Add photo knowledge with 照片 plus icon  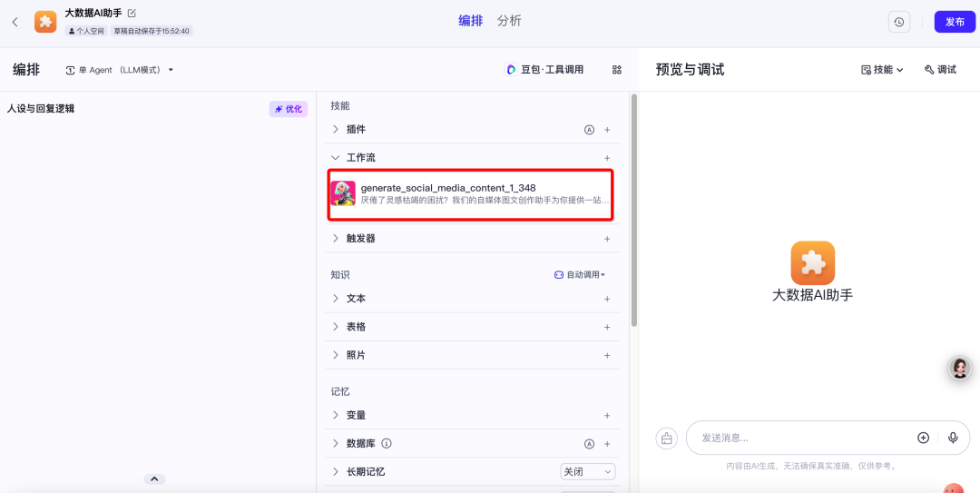click(x=607, y=355)
